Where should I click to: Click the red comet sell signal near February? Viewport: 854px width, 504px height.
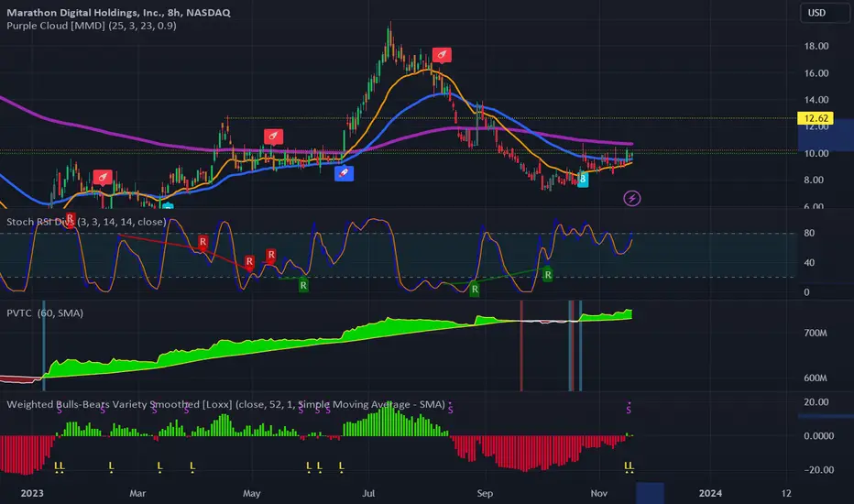tap(103, 177)
